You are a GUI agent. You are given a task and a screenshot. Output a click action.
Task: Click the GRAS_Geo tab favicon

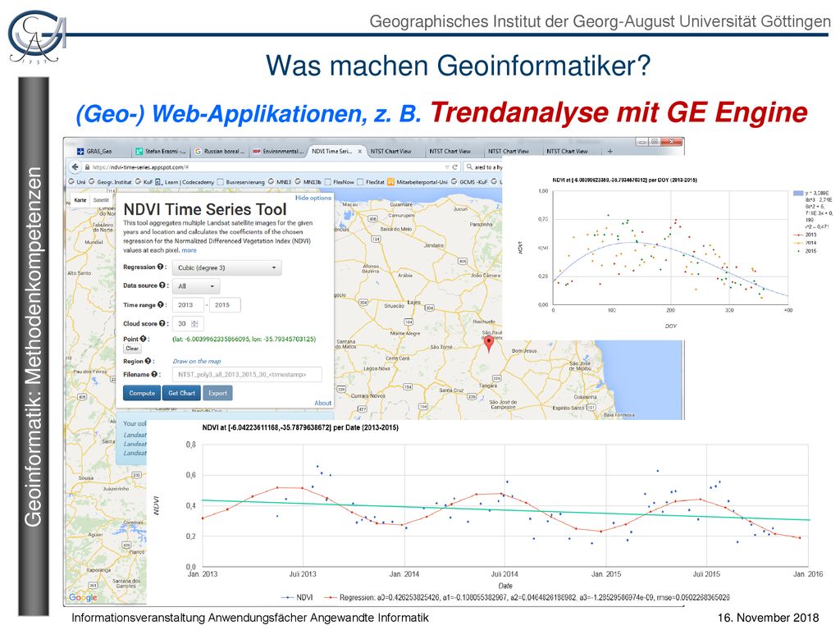[x=80, y=152]
